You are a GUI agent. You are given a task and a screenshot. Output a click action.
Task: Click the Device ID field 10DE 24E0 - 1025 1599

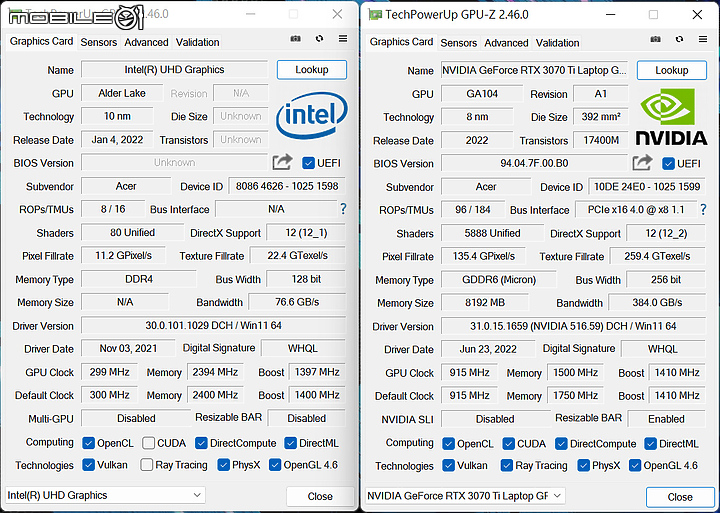(x=647, y=186)
